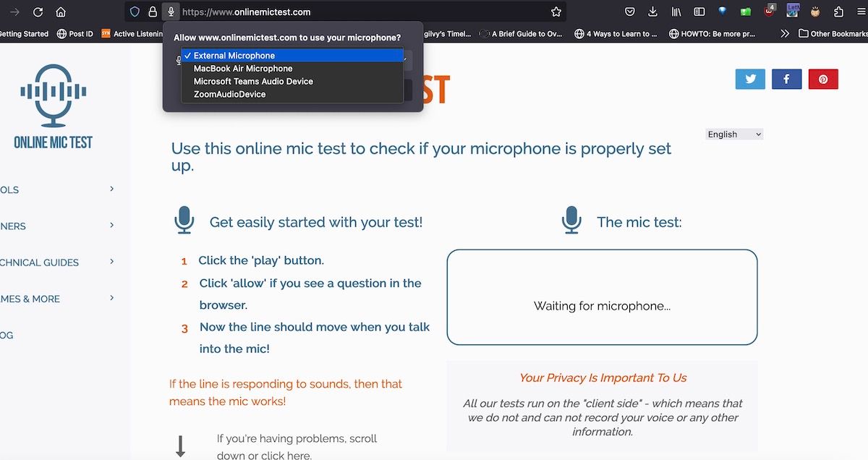This screenshot has height=460, width=868.
Task: Reload the current page
Action: coord(38,12)
